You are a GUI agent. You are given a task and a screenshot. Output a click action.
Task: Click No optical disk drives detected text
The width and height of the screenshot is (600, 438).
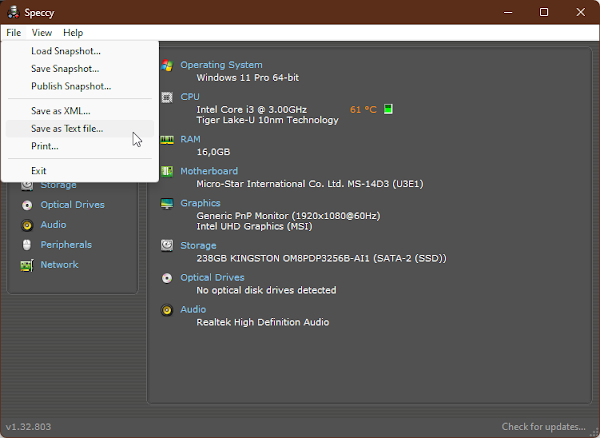point(266,290)
